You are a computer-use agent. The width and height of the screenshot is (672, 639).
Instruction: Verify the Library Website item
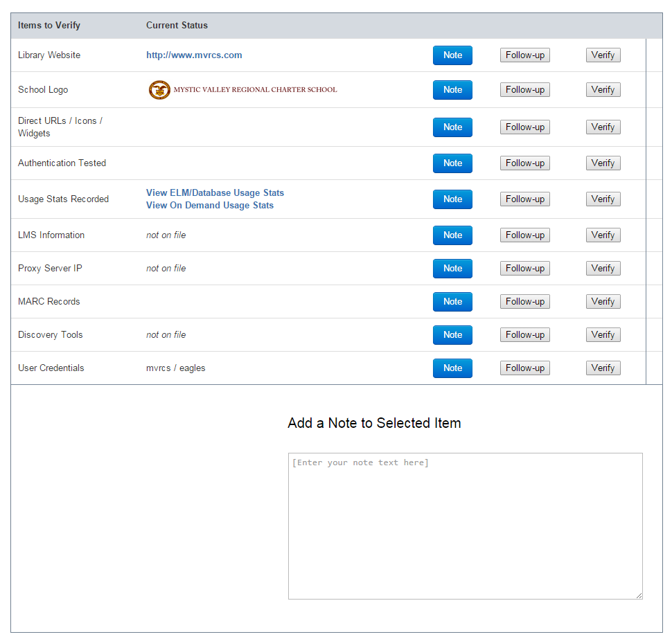coord(603,55)
